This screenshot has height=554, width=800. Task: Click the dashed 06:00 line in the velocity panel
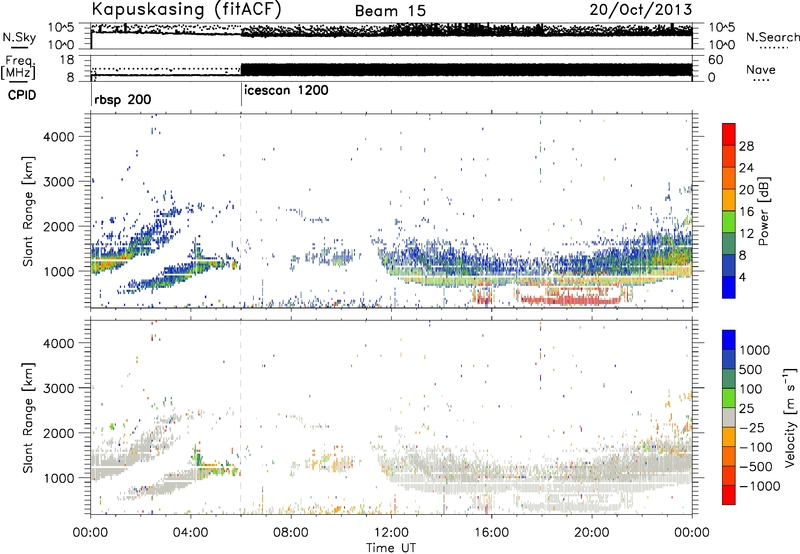(241, 417)
